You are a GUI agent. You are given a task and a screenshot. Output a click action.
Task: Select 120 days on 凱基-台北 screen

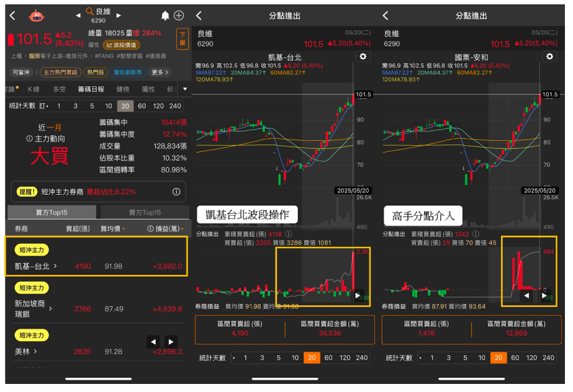pos(345,358)
